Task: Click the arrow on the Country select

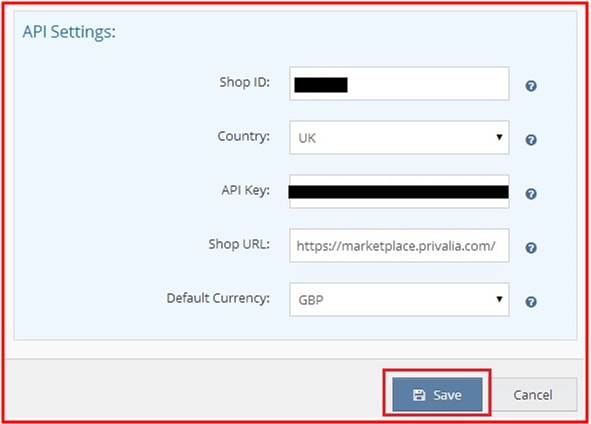Action: tap(499, 137)
